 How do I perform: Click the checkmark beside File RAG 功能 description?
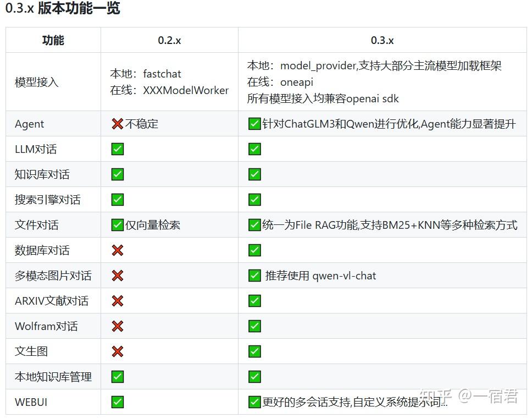coord(254,224)
